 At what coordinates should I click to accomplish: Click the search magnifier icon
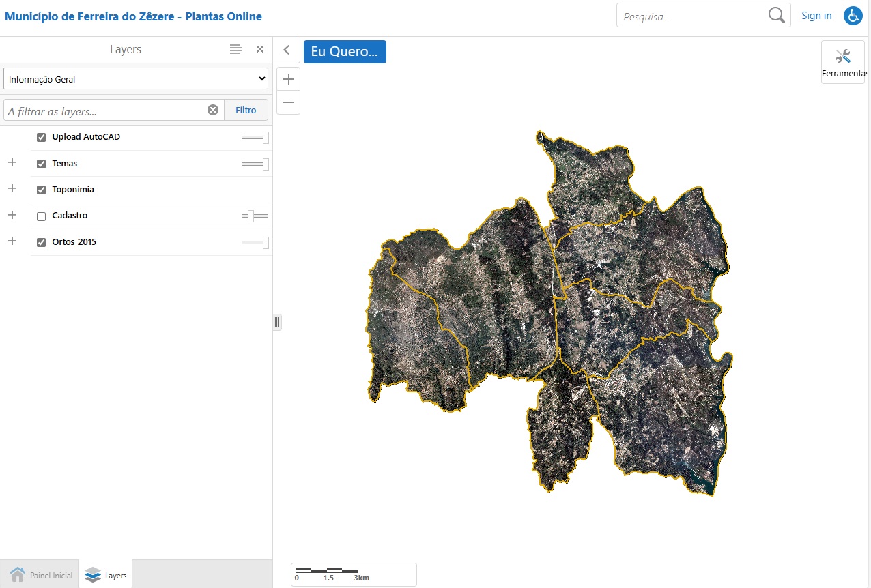pyautogui.click(x=776, y=16)
